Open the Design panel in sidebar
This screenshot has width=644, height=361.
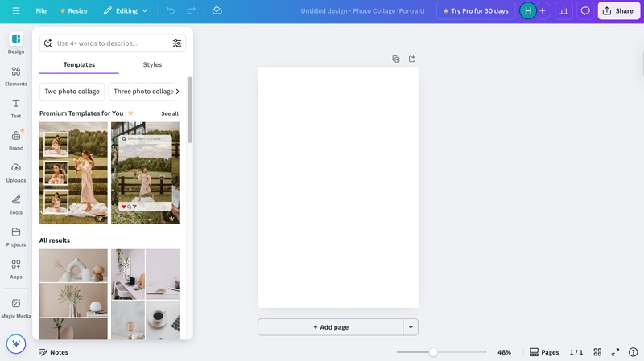16,43
